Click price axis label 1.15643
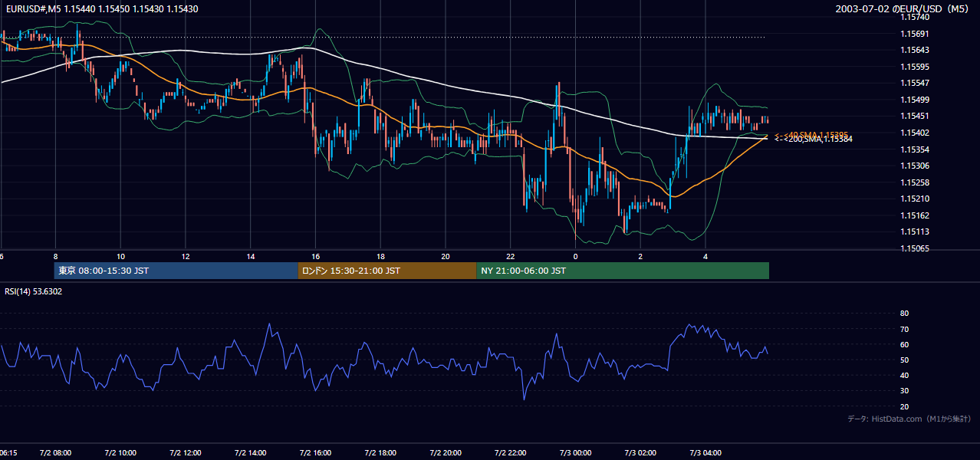The width and height of the screenshot is (980, 460). [x=915, y=51]
